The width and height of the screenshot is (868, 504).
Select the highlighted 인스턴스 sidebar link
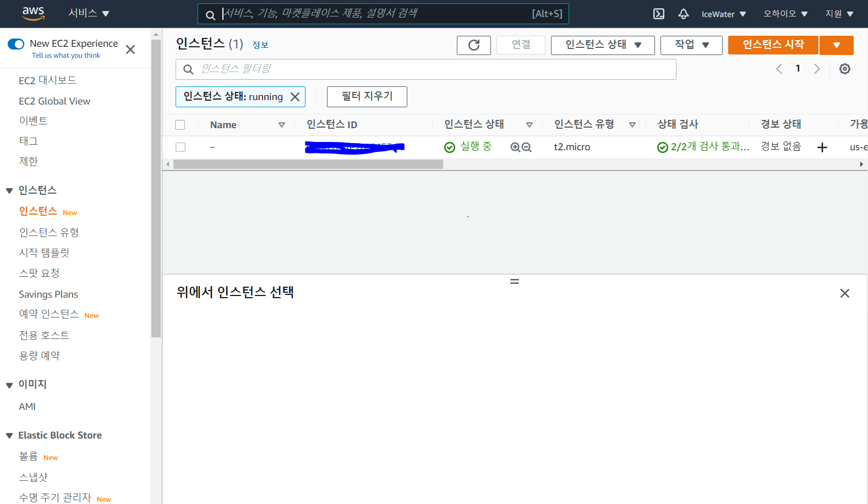click(x=38, y=211)
